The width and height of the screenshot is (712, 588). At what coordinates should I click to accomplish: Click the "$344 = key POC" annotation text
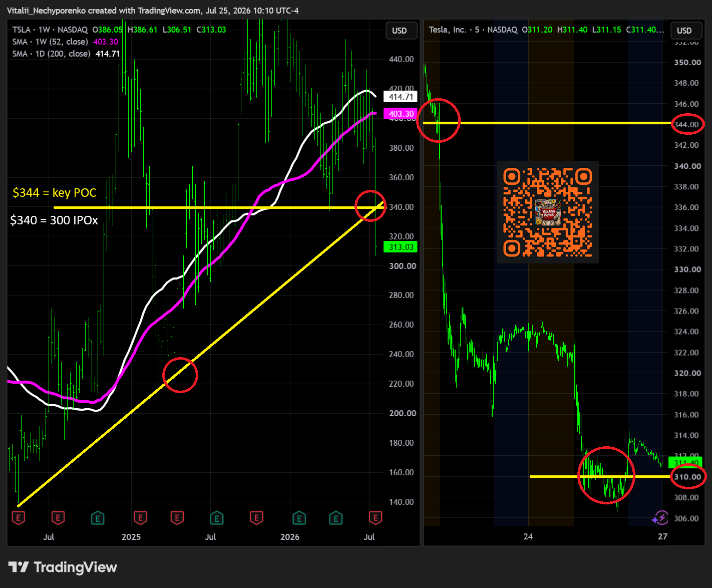pyautogui.click(x=55, y=193)
